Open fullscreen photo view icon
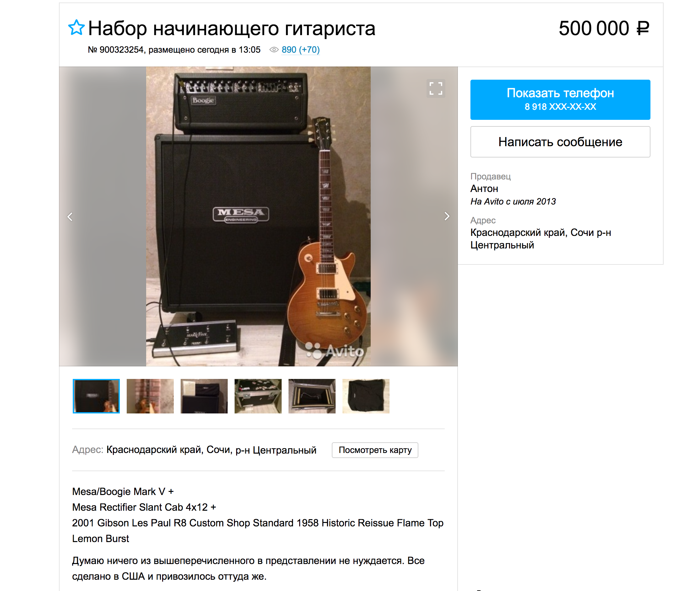Screen dimensions: 700x591 [x=436, y=88]
